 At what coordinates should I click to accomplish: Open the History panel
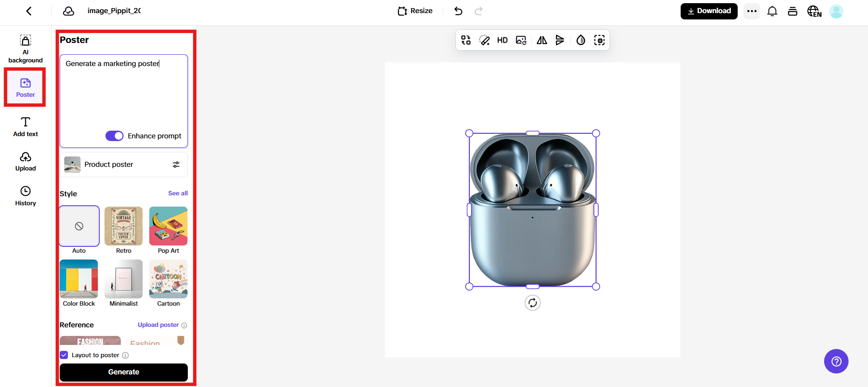pos(25,196)
